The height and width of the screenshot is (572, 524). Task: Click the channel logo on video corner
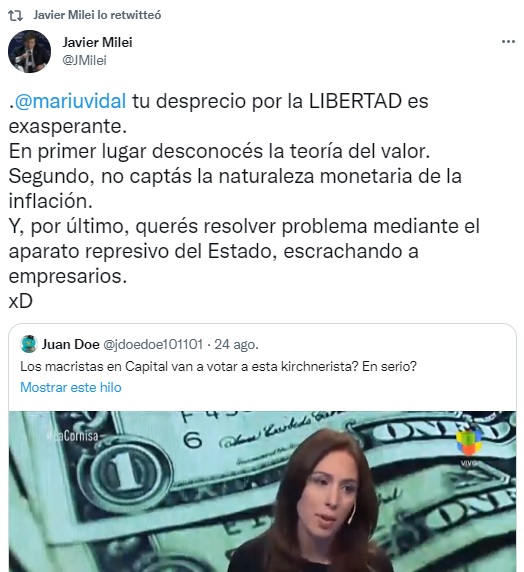[469, 447]
